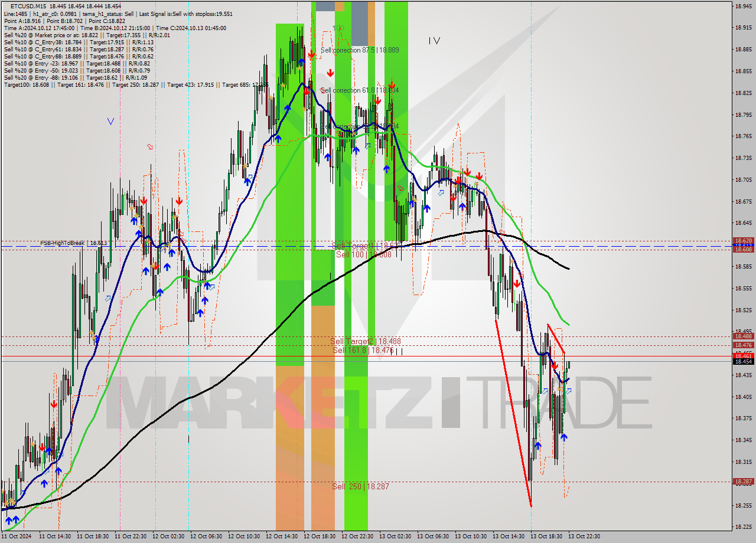The height and width of the screenshot is (543, 756).
Task: Select the 'FSB-HighToBreak | 18.613' level label
Action: (74, 243)
